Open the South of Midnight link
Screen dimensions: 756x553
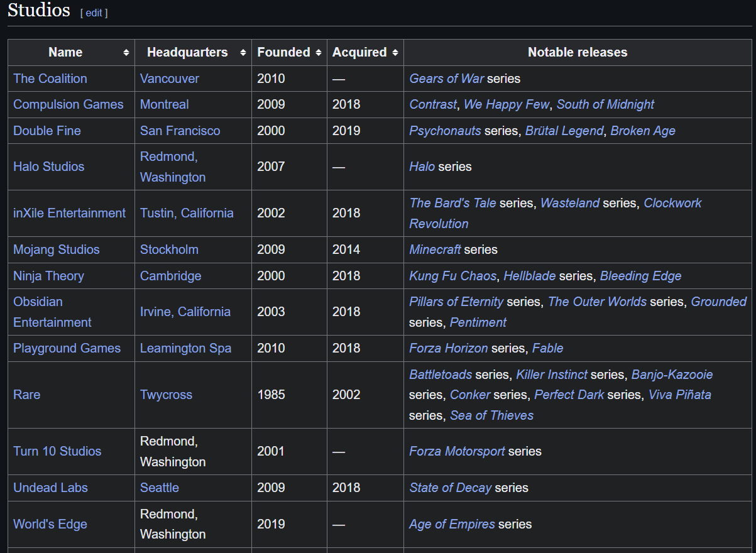pyautogui.click(x=606, y=104)
